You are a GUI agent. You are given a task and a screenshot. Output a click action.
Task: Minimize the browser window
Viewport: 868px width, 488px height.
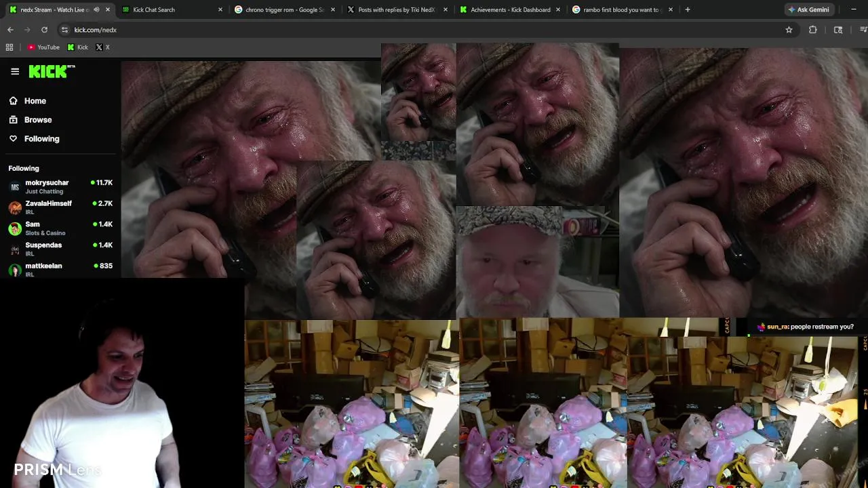pyautogui.click(x=853, y=9)
